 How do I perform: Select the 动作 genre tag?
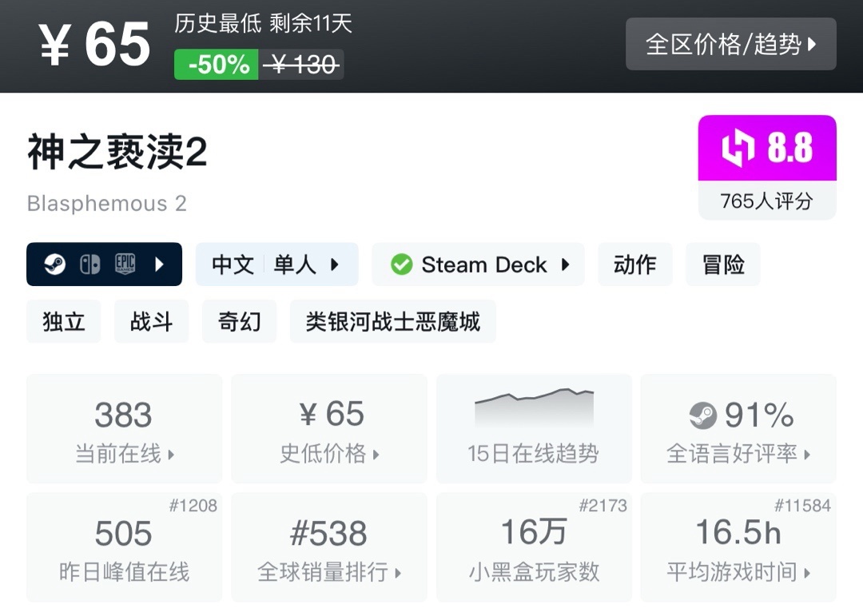634,264
